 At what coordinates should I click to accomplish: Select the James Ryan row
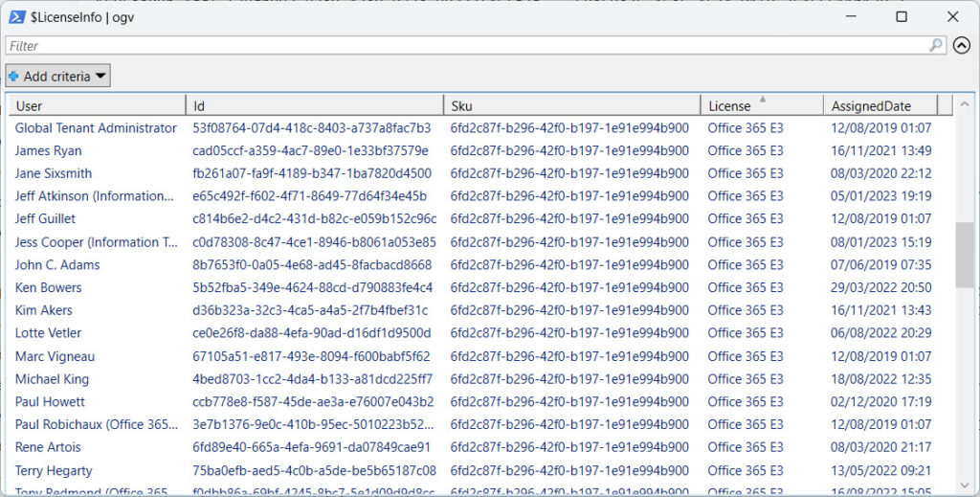pyautogui.click(x=479, y=150)
